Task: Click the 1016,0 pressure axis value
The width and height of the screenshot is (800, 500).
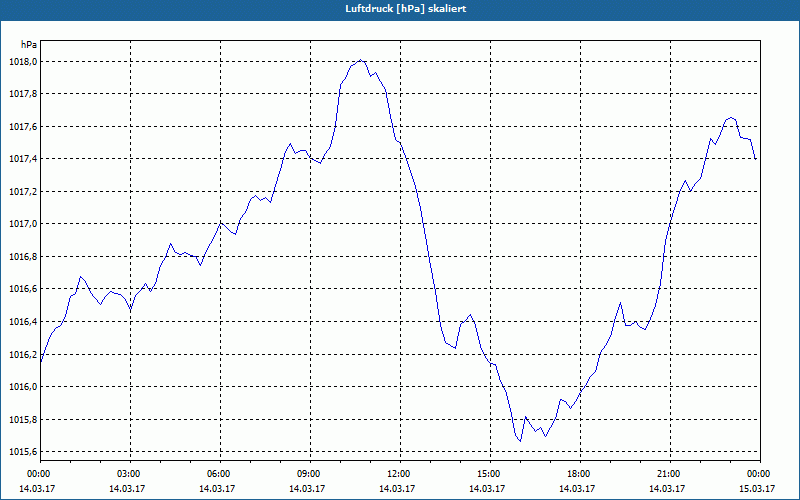Action: 23,387
